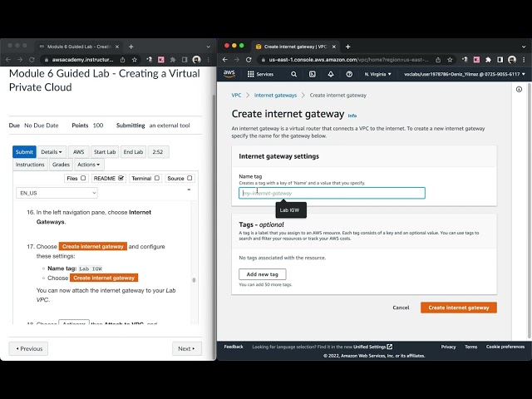Open the Services grid menu
This screenshot has height=399, width=532.
pos(260,74)
